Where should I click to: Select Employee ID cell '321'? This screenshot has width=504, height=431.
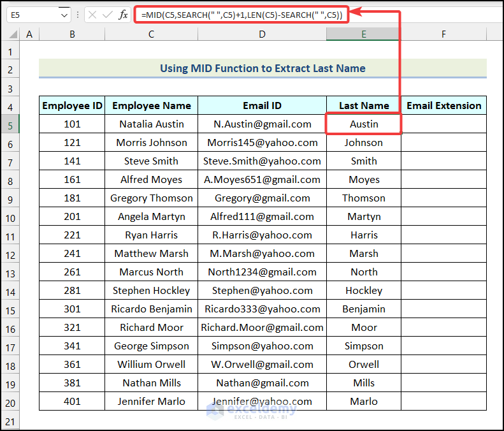(72, 328)
